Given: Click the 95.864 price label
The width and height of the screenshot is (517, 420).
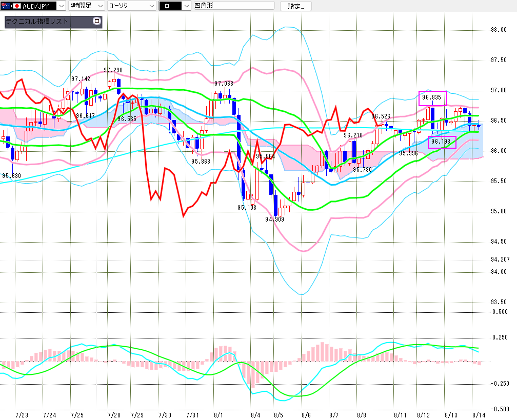Looking at the screenshot, I should [x=265, y=156].
